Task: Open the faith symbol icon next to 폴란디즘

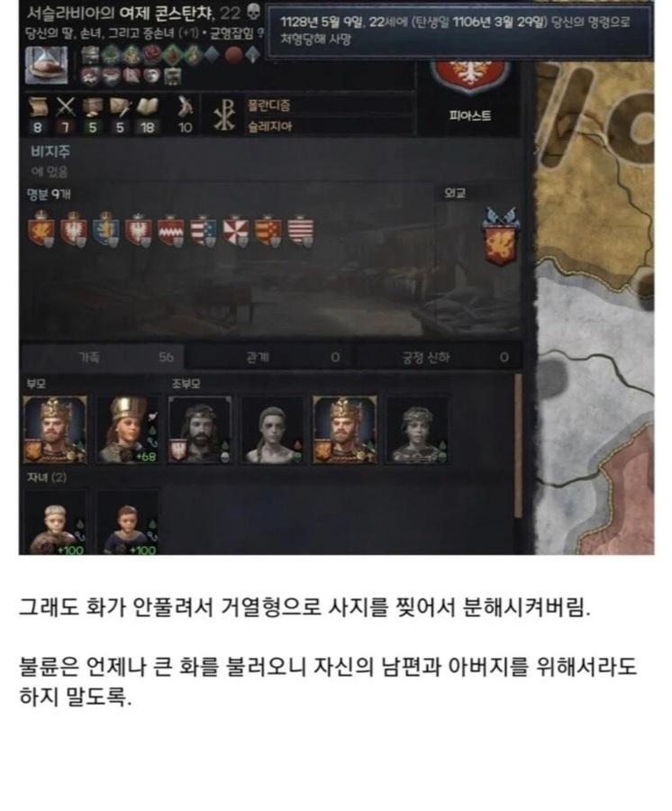Action: (225, 114)
